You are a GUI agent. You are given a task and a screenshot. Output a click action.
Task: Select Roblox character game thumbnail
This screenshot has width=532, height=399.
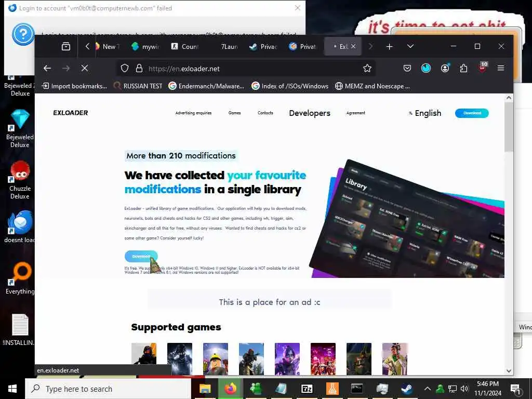216,358
